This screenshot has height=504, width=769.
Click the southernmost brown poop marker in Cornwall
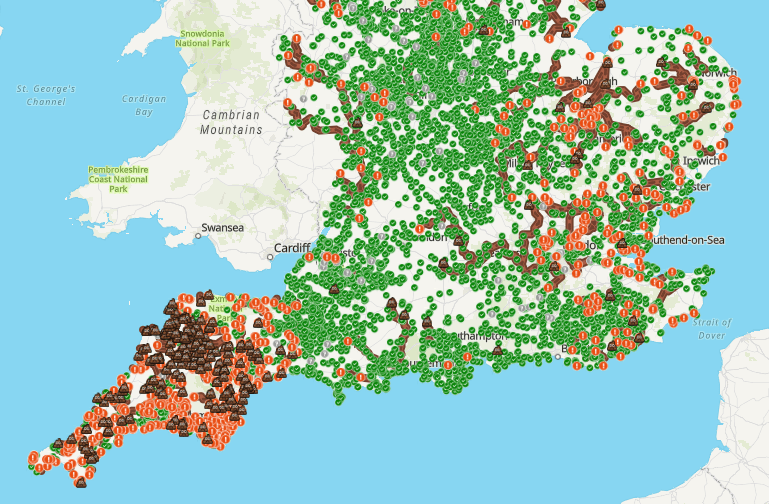pyautogui.click(x=82, y=481)
